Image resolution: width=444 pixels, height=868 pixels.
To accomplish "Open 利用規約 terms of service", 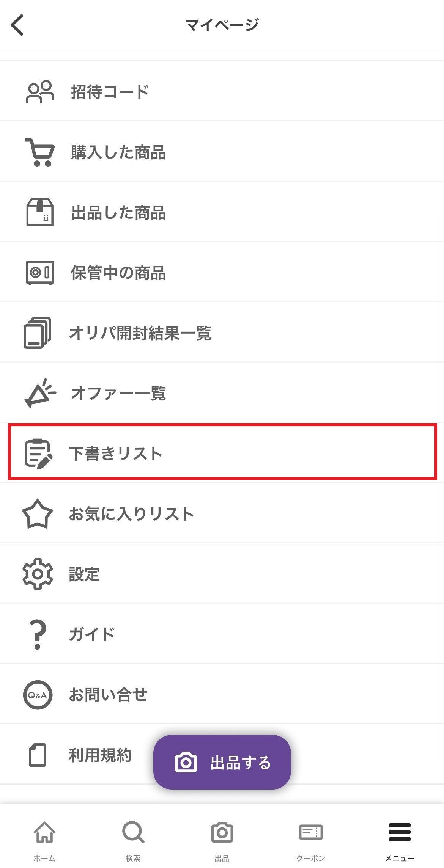I will (100, 755).
